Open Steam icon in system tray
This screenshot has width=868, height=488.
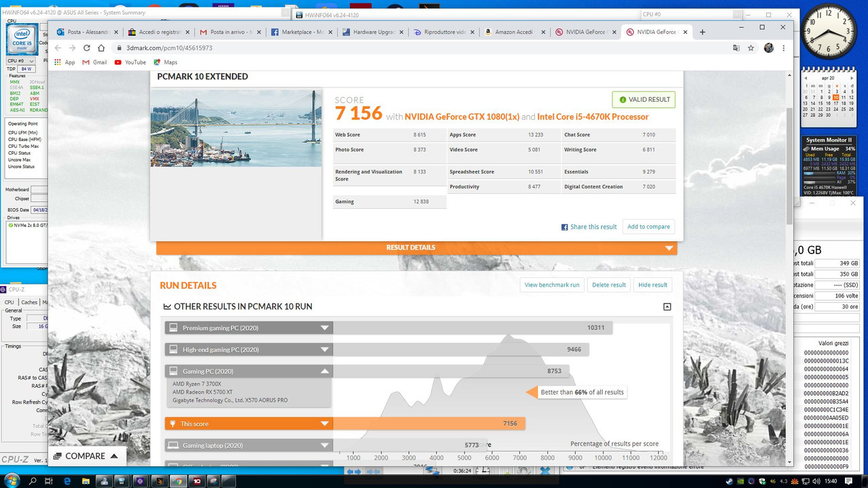pyautogui.click(x=730, y=481)
